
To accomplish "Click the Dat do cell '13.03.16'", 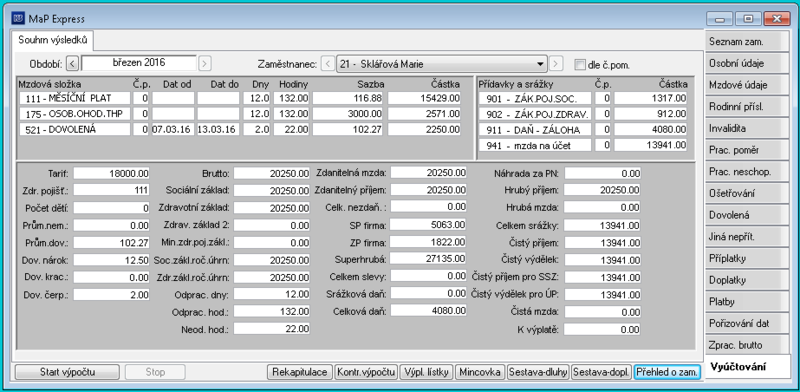I will pos(217,129).
